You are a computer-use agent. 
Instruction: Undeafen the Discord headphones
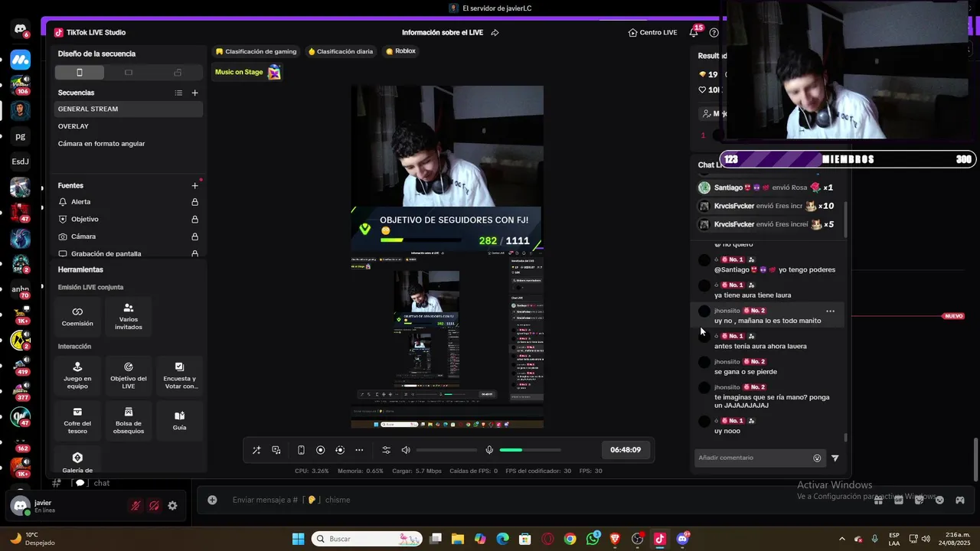(x=154, y=506)
